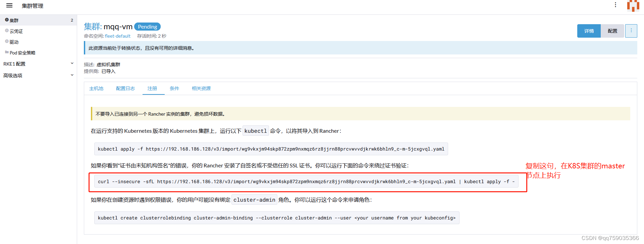
Task: Click the 详情 button
Action: 589,31
